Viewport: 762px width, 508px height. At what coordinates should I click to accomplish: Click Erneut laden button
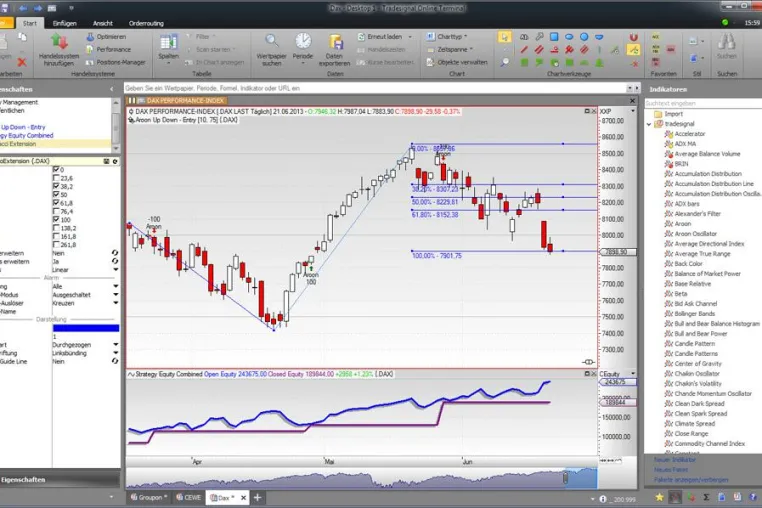coord(384,36)
